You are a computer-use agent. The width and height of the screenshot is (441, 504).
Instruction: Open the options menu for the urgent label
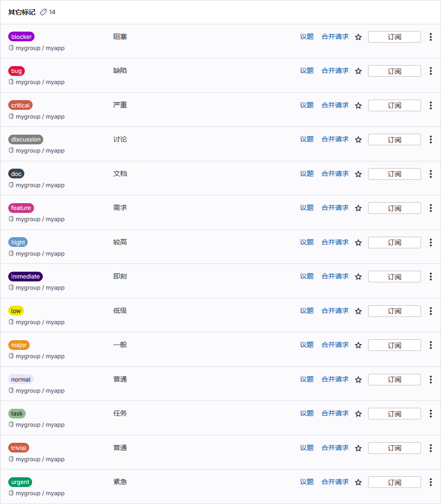tap(430, 482)
